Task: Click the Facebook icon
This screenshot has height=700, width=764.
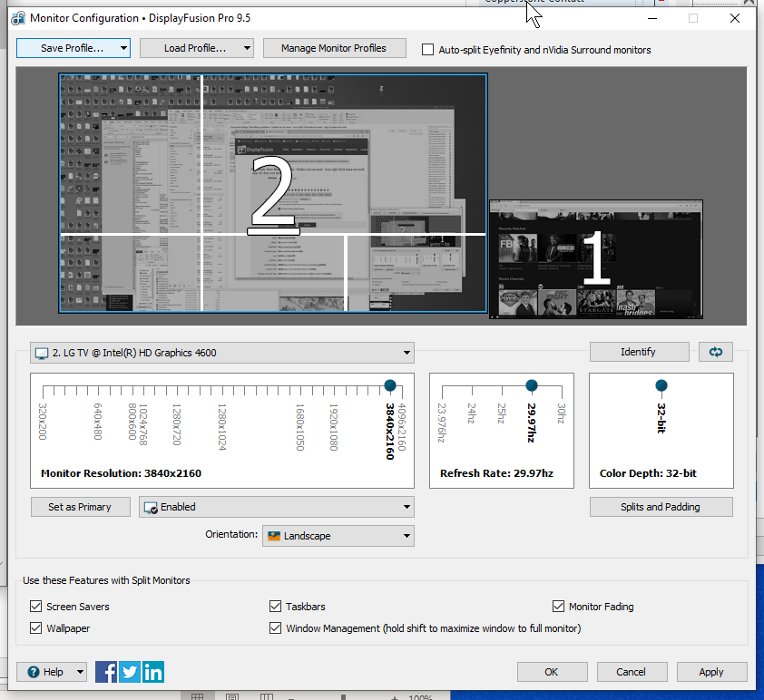Action: tap(106, 672)
